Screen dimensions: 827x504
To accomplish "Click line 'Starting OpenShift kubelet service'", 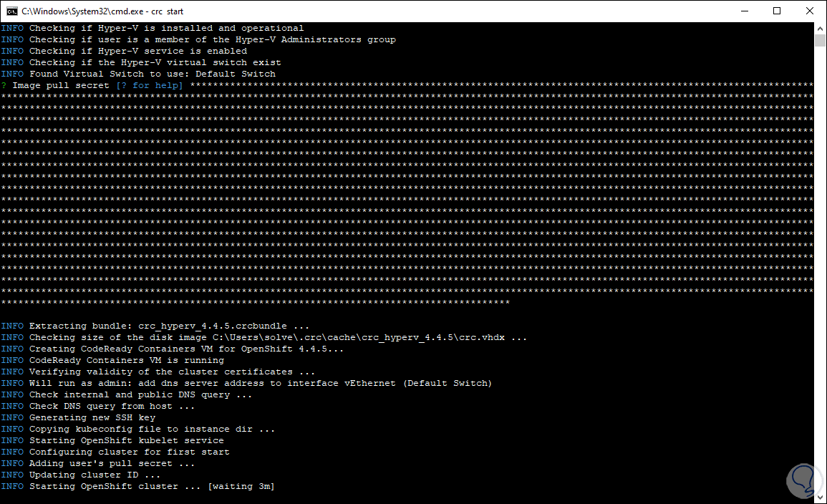I will click(112, 441).
